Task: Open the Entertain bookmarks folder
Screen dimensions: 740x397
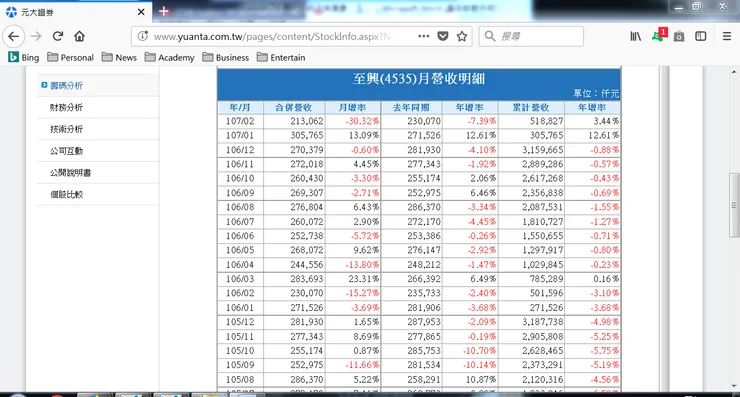Action: pos(281,58)
